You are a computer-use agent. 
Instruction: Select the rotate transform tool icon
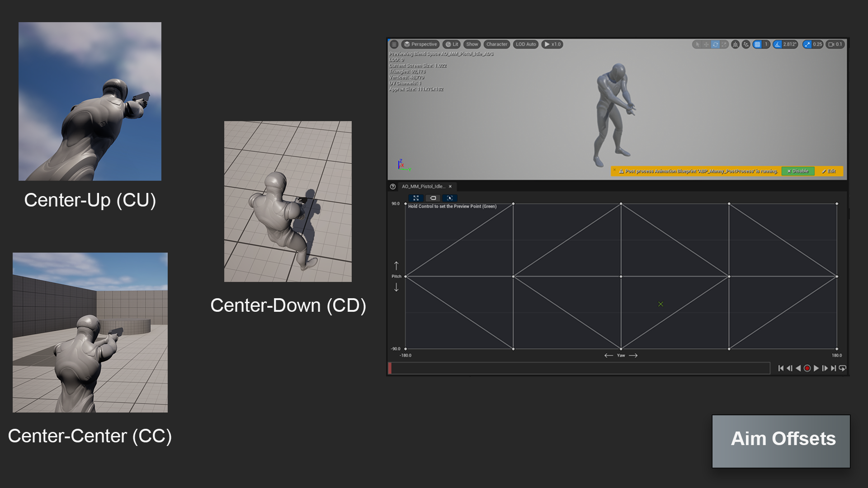[x=715, y=44]
